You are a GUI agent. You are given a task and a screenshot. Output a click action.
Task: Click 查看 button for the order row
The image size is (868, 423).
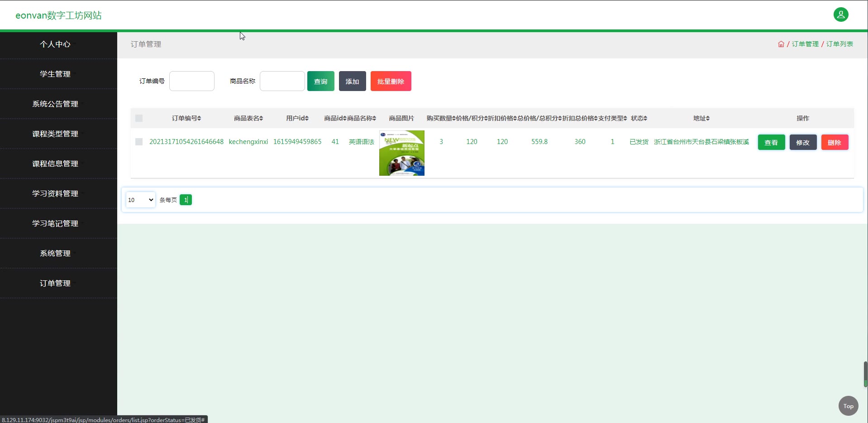(x=772, y=142)
